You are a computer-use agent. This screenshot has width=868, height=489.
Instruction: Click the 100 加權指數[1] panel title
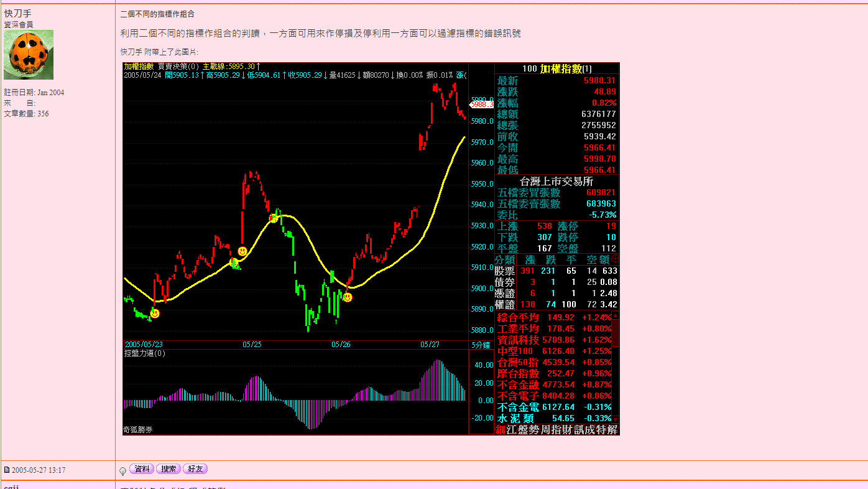point(557,68)
